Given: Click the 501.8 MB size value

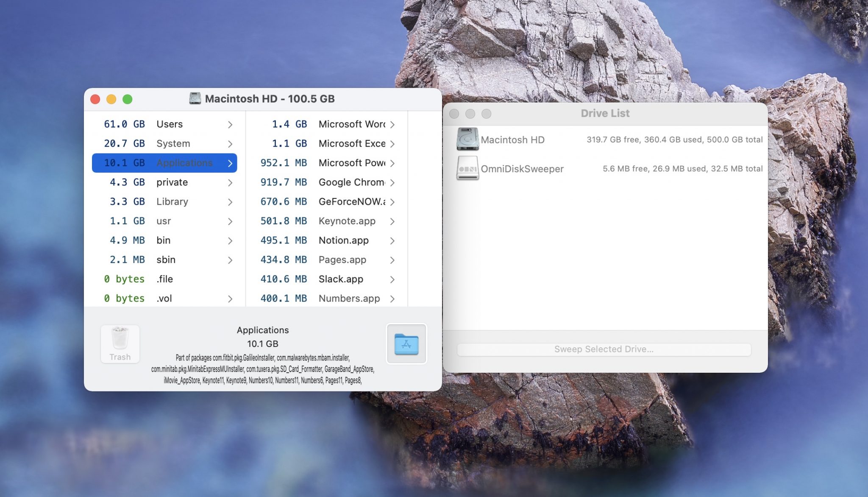Looking at the screenshot, I should coord(284,221).
